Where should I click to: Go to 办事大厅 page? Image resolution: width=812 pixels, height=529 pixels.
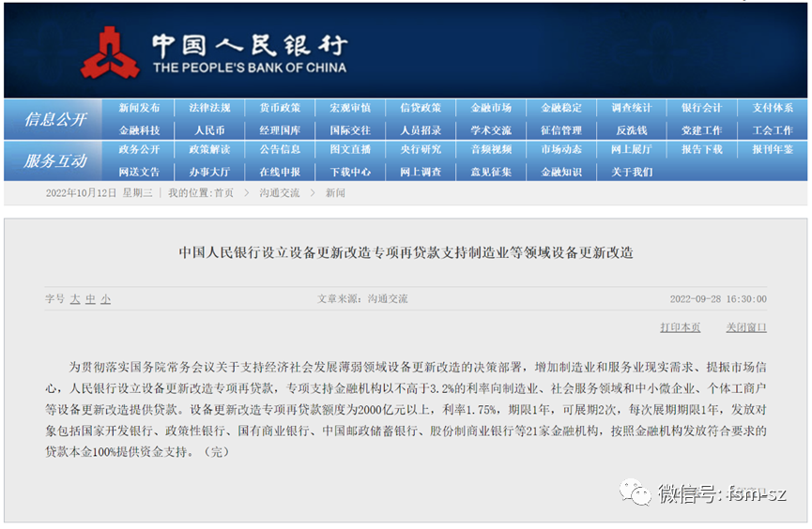click(209, 172)
